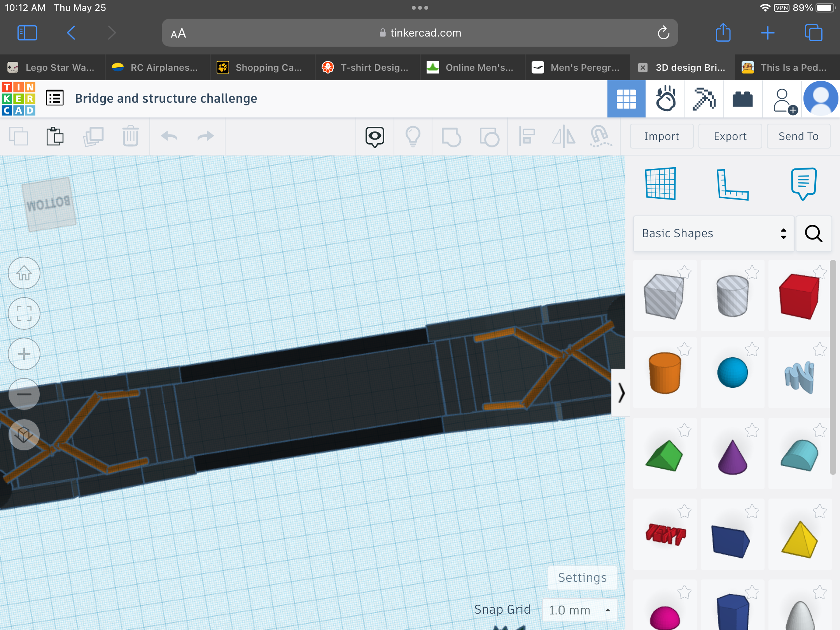Toggle show all lightbulb icon
Viewport: 840px width, 630px height.
click(x=413, y=137)
